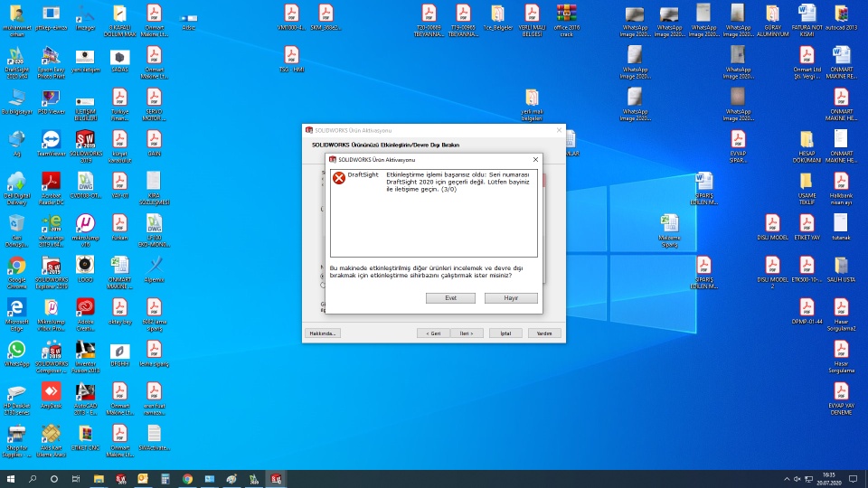Open AutoCAD 2013 desktop shortcut

point(85,399)
